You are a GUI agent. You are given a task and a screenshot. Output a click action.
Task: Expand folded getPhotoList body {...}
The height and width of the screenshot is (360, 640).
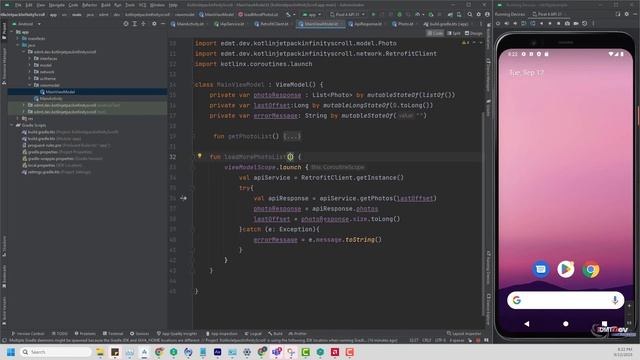click(x=292, y=136)
